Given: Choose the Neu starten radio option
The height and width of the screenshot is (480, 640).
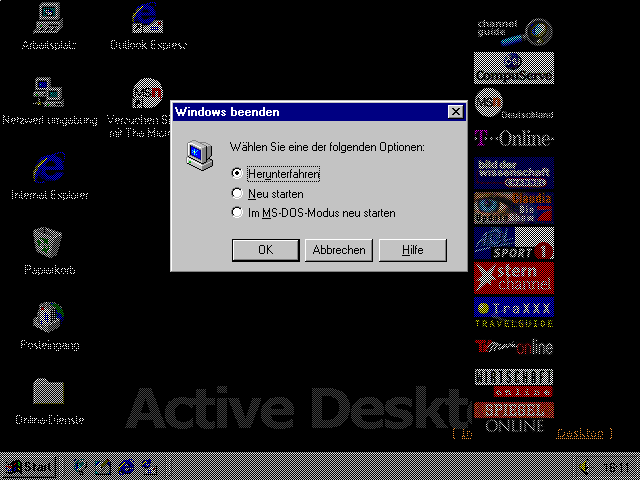Looking at the screenshot, I should click(237, 193).
